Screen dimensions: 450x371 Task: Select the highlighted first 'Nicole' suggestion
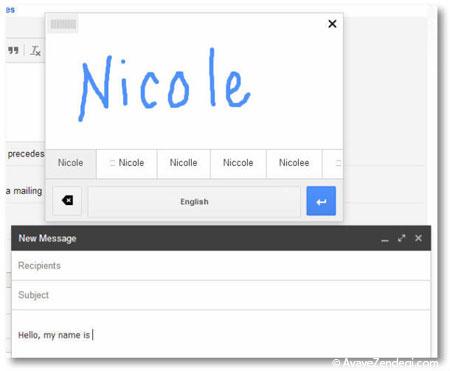coord(71,163)
